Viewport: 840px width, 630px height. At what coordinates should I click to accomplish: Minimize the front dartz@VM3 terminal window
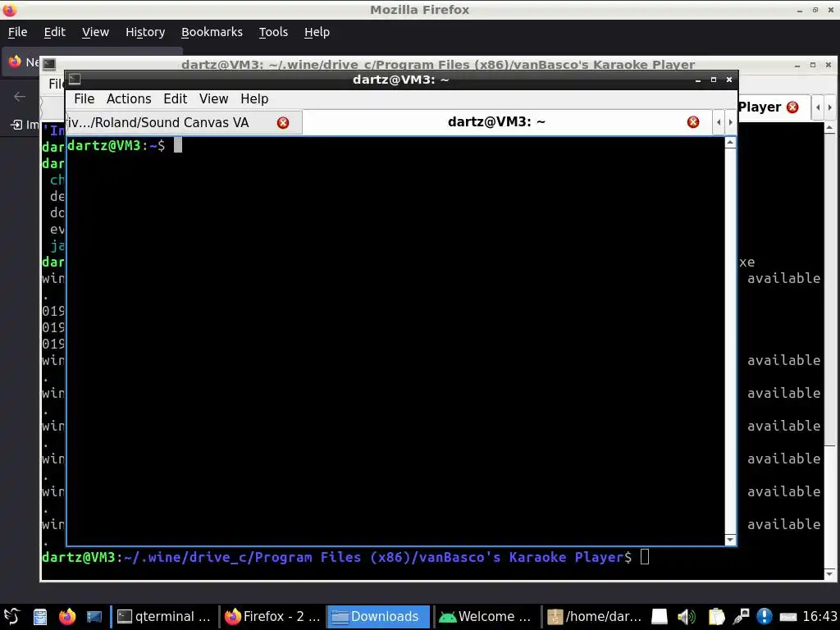click(697, 80)
